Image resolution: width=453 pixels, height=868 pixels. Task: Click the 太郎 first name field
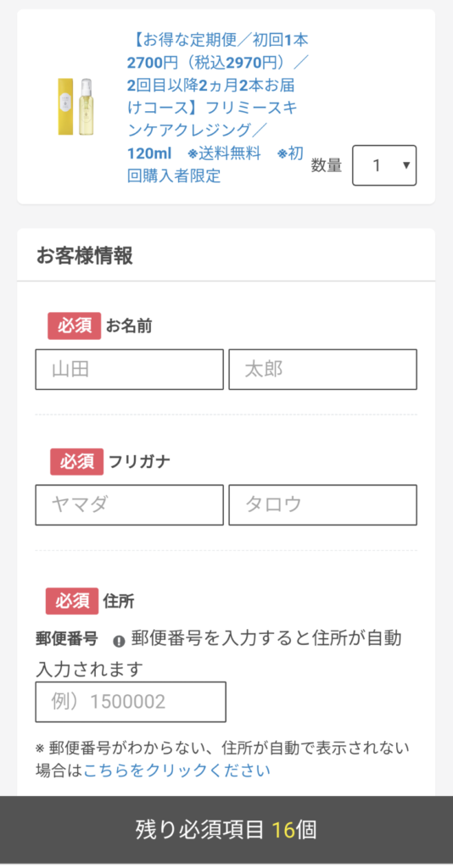click(323, 370)
